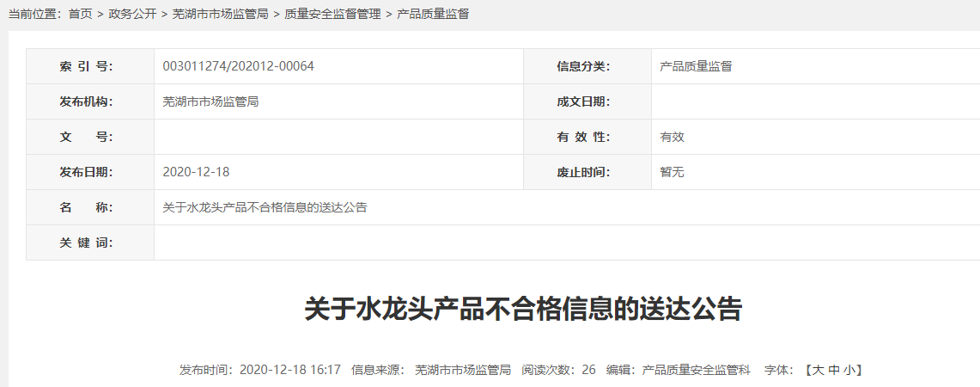
Task: Select index number 003011274/202012-00064
Action: point(238,66)
